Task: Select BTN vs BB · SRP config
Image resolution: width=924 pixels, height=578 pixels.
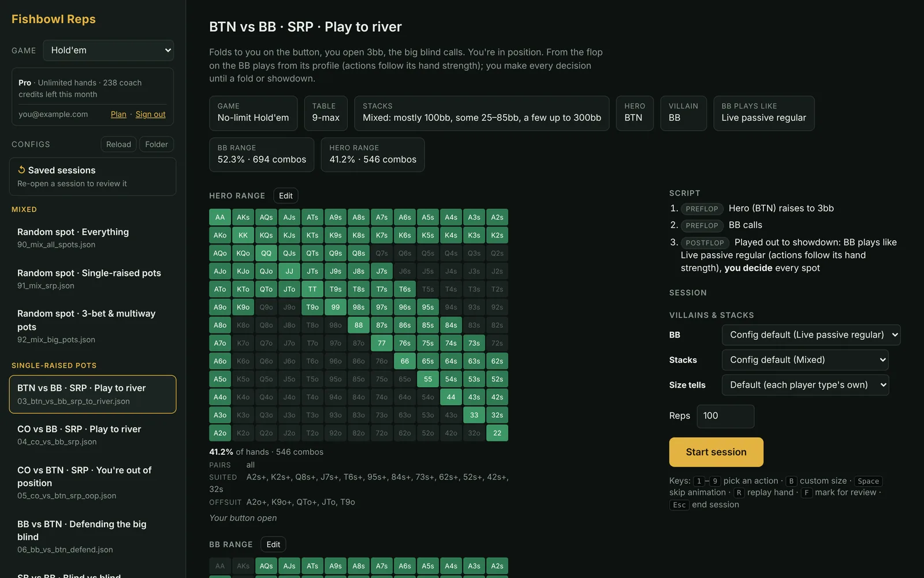Action: (92, 394)
